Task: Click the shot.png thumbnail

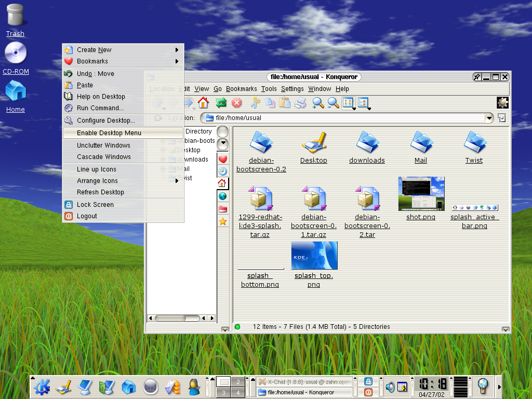Action: 421,194
